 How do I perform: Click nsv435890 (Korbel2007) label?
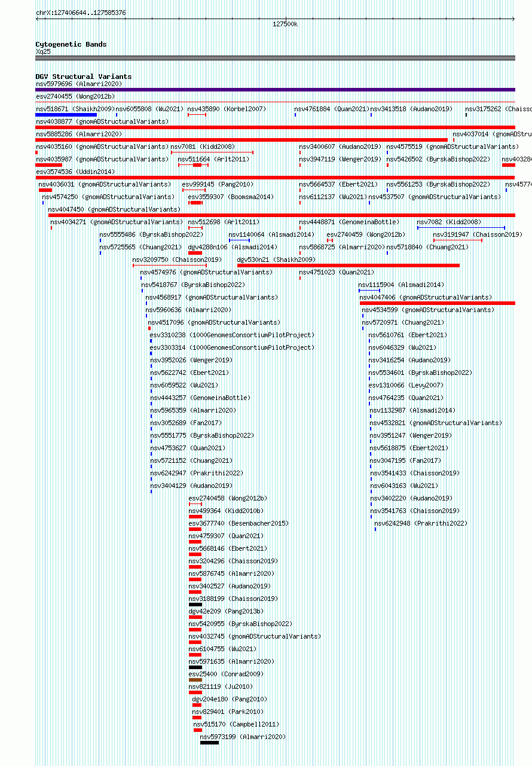coord(227,109)
